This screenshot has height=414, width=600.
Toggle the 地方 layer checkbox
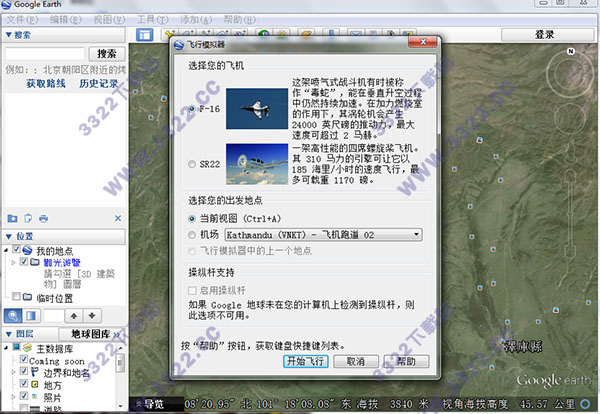[24, 383]
